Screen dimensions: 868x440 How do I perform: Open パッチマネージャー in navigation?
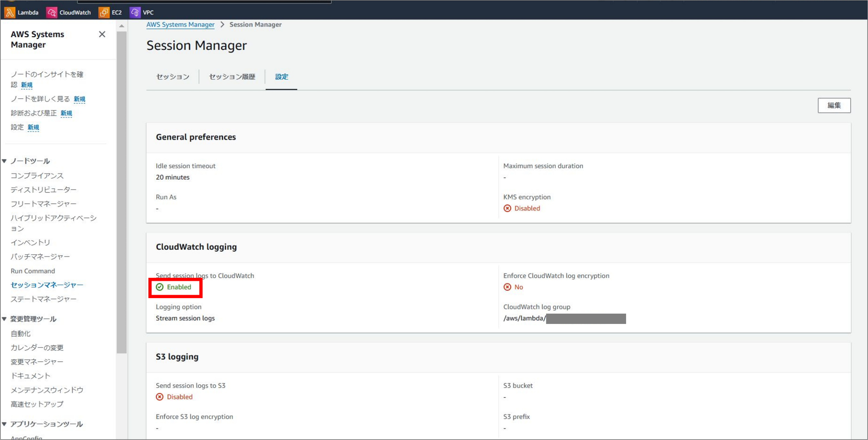tap(40, 257)
